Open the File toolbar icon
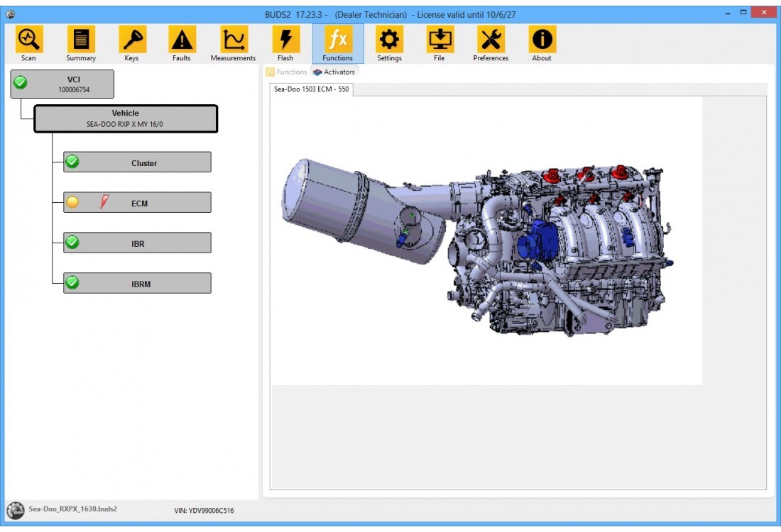The width and height of the screenshot is (781, 532). point(439,41)
